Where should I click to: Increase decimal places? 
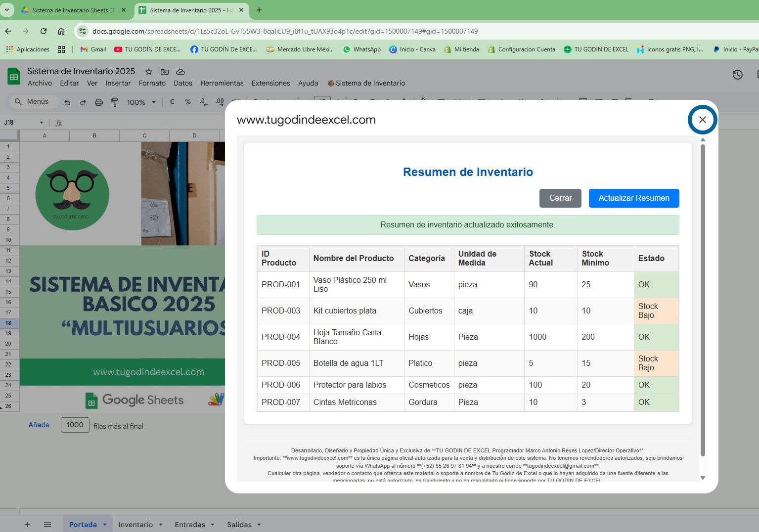(220, 102)
